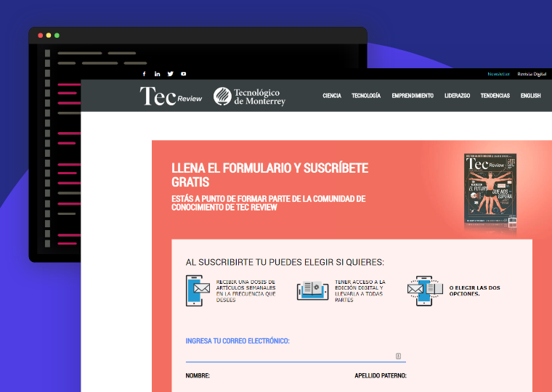Open the Twitter bird icon
This screenshot has height=392, width=552.
[171, 74]
